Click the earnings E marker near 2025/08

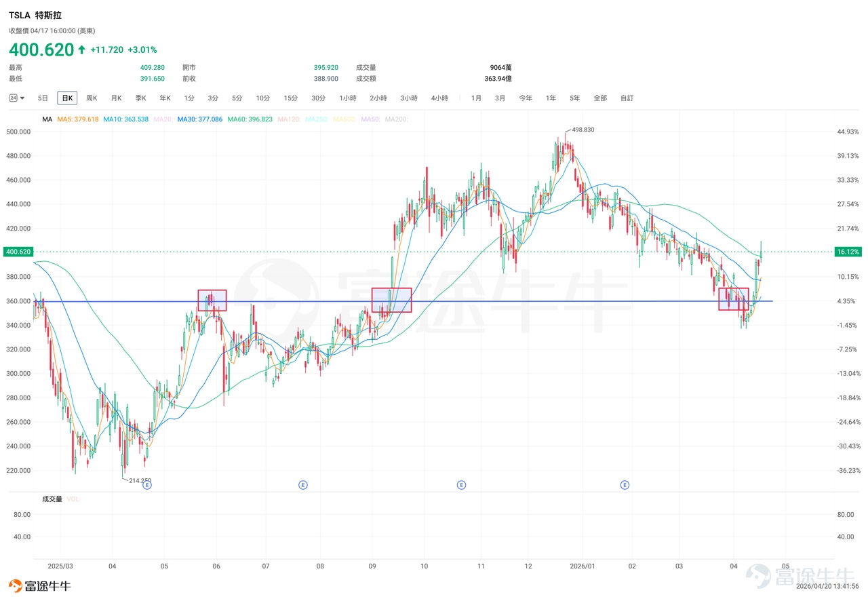(303, 485)
